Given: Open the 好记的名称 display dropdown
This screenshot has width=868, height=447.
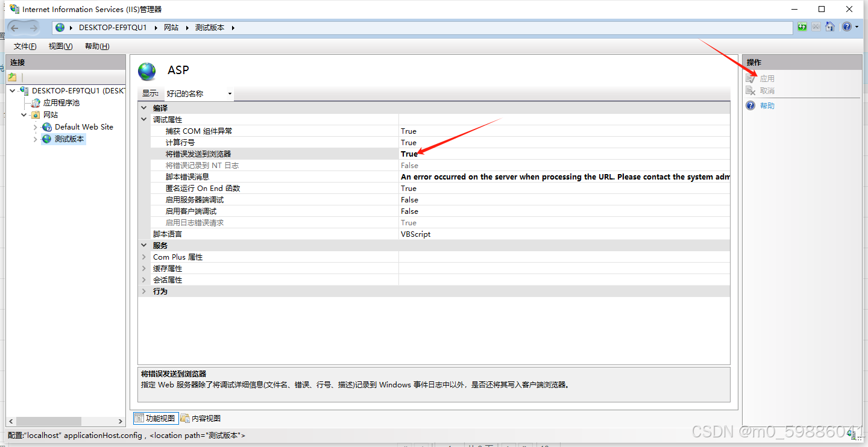Looking at the screenshot, I should (x=230, y=93).
